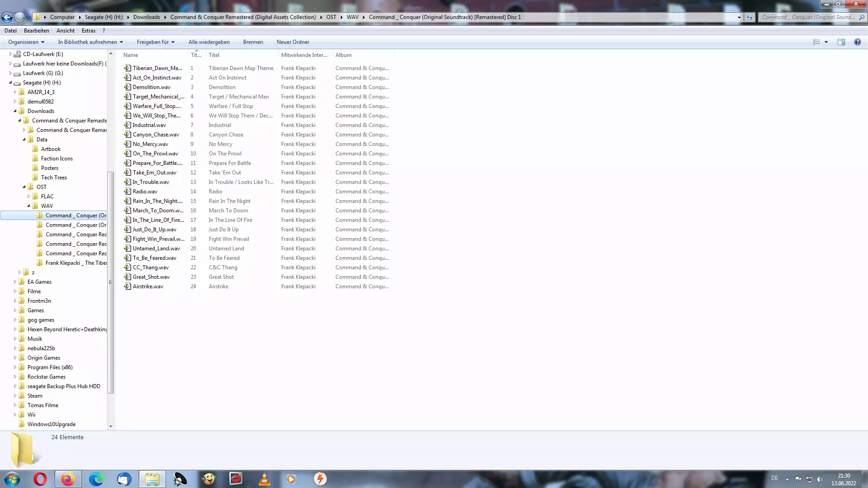868x488 pixels.
Task: Sort by the Name column header
Action: tap(154, 55)
